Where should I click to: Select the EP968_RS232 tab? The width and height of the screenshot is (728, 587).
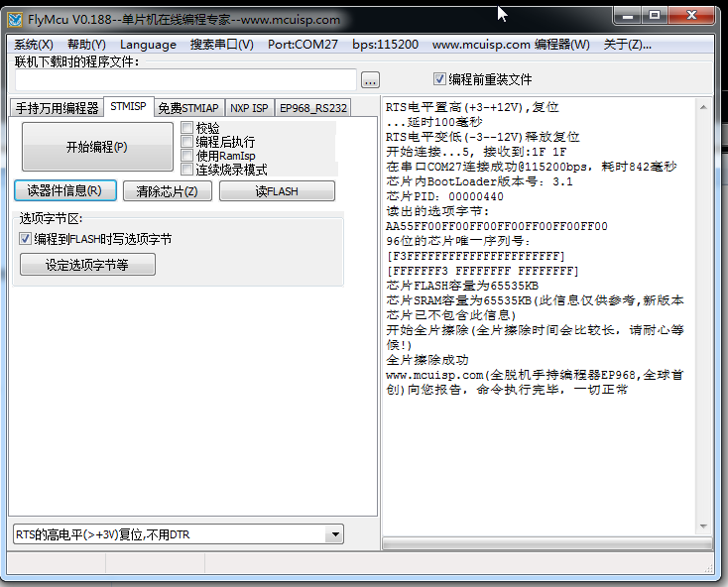tap(312, 108)
